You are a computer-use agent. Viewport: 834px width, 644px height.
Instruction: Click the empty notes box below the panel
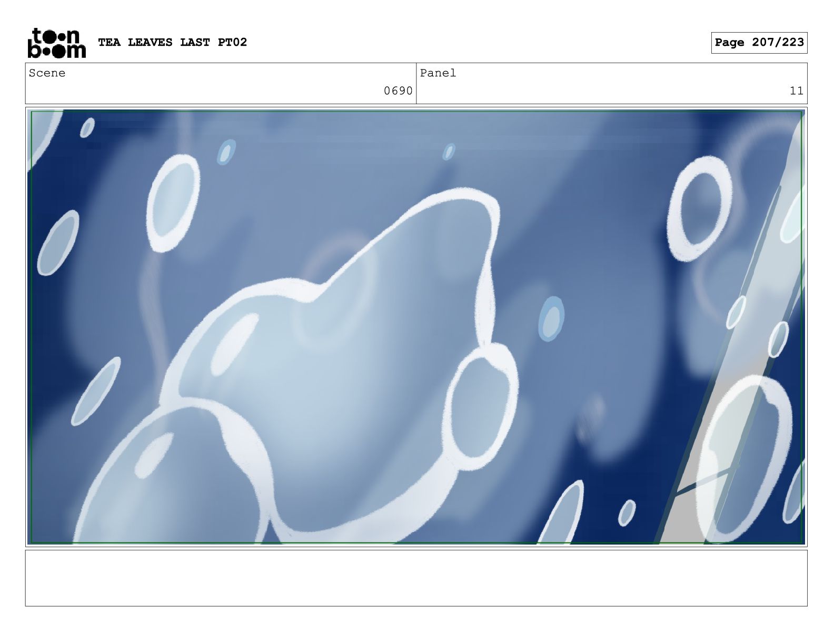pyautogui.click(x=416, y=578)
